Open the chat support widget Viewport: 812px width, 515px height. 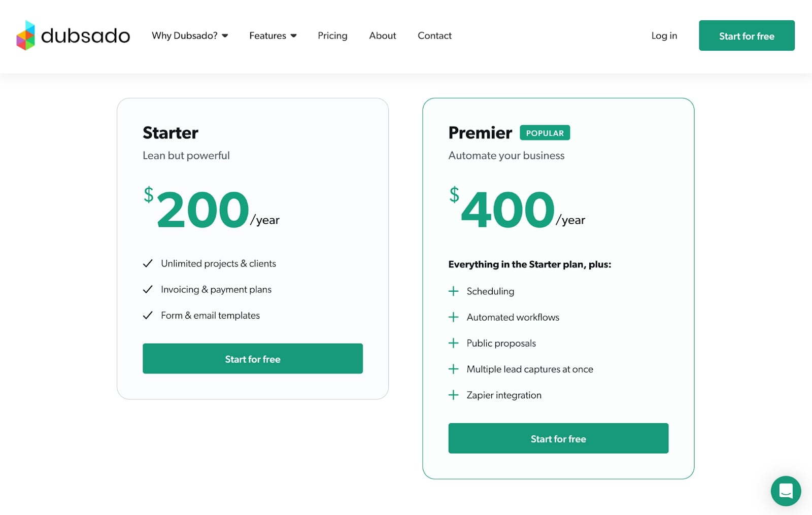click(x=786, y=491)
